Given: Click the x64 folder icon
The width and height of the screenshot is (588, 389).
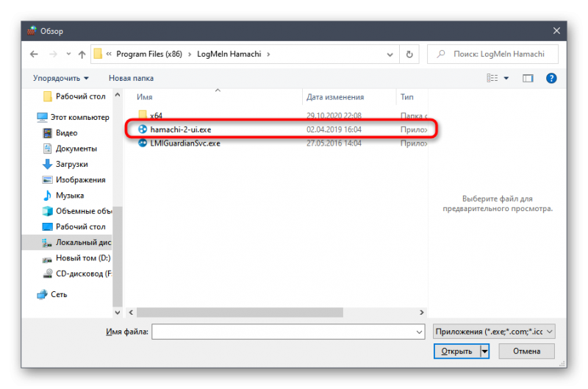Looking at the screenshot, I should (x=143, y=115).
